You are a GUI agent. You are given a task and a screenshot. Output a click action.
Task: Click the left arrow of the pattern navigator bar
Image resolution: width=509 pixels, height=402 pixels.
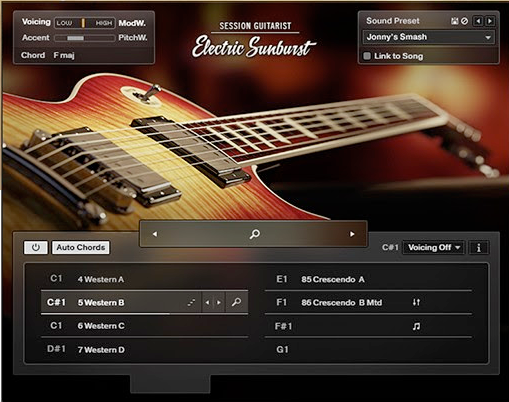click(x=155, y=234)
